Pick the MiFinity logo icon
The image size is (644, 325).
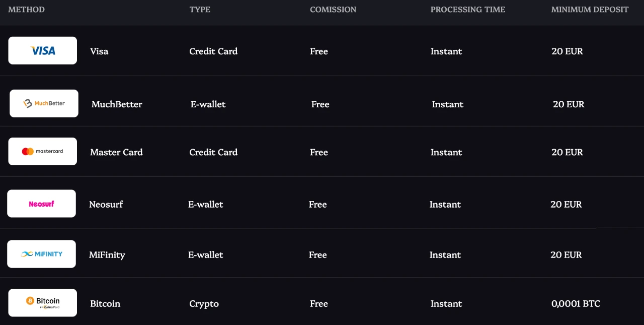tap(41, 254)
